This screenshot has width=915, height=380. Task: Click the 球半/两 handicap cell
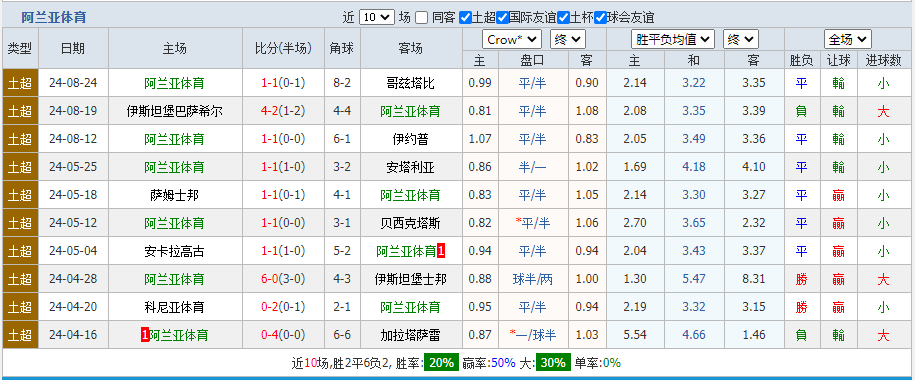pos(532,279)
